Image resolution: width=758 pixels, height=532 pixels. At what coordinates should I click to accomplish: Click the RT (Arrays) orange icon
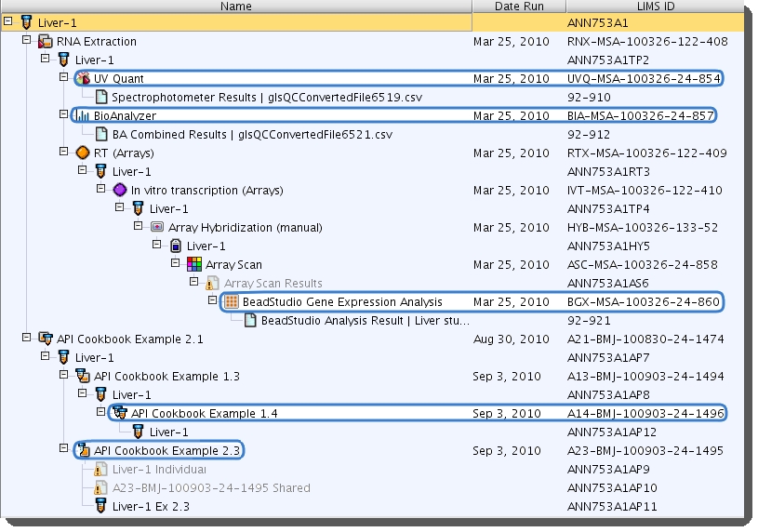(83, 153)
